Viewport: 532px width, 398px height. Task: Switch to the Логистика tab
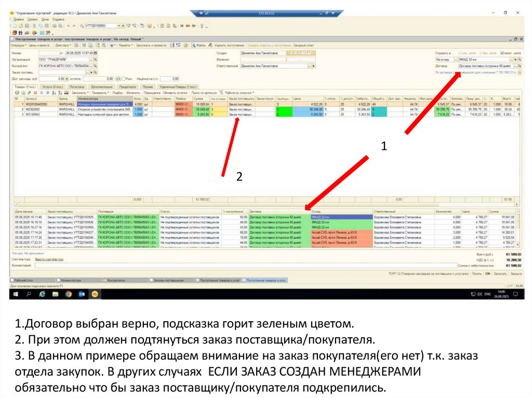pos(77,87)
